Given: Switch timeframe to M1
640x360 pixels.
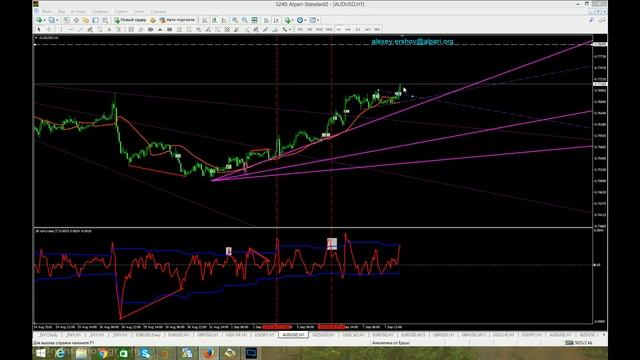Looking at the screenshot, I should pyautogui.click(x=300, y=29).
